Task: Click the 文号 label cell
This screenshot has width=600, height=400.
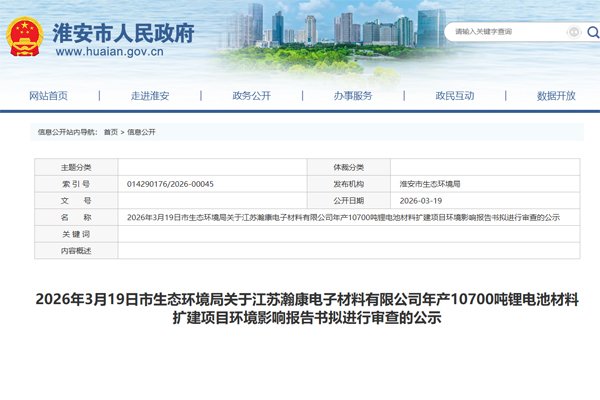Action: [76, 201]
